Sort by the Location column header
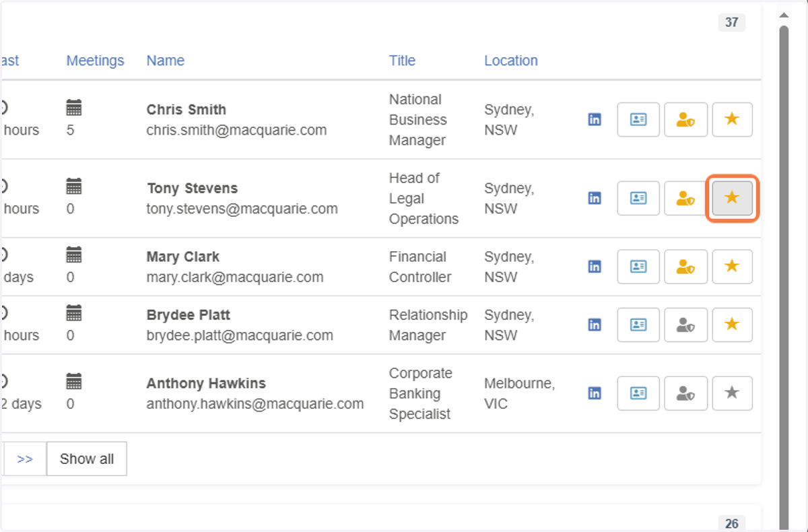 point(511,61)
